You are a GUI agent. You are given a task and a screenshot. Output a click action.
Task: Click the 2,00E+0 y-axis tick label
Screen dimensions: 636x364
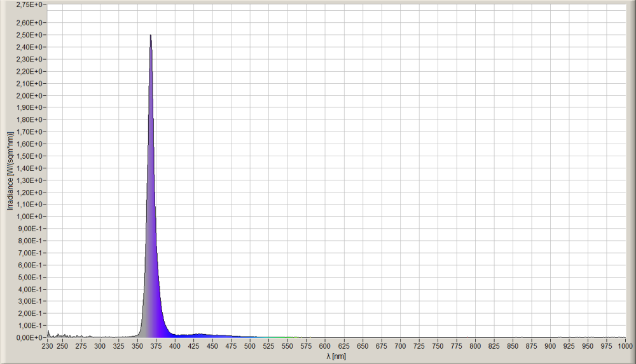[x=29, y=96]
